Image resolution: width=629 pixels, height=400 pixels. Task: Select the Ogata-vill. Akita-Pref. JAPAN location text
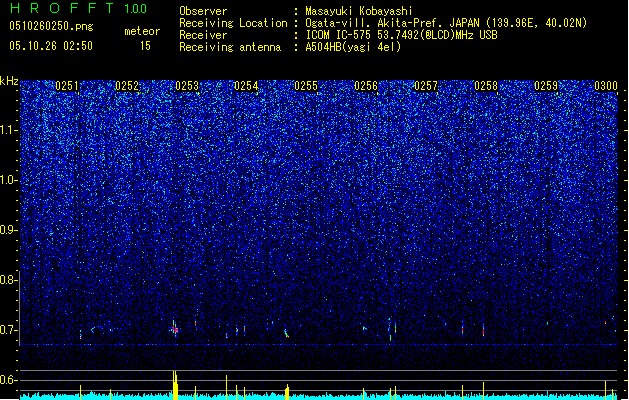pos(446,23)
